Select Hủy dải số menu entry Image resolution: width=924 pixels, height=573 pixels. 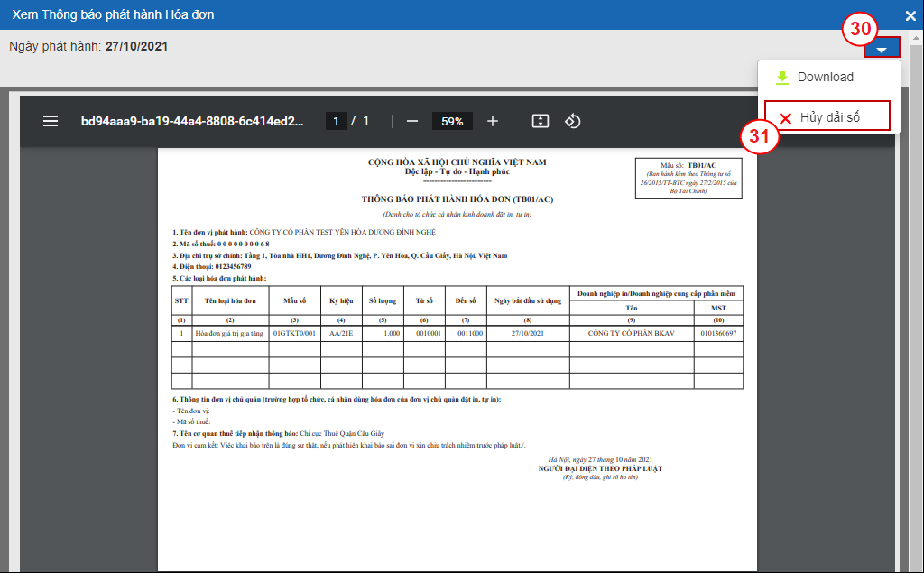827,116
